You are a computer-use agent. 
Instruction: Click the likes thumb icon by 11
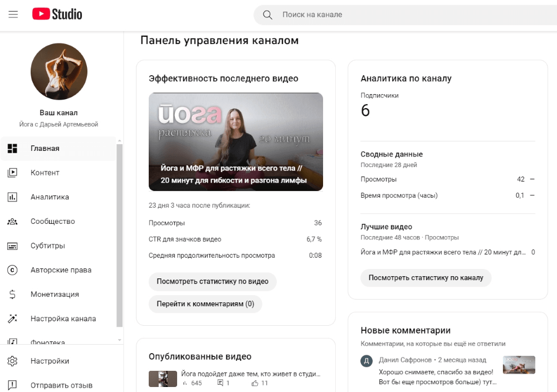click(255, 383)
